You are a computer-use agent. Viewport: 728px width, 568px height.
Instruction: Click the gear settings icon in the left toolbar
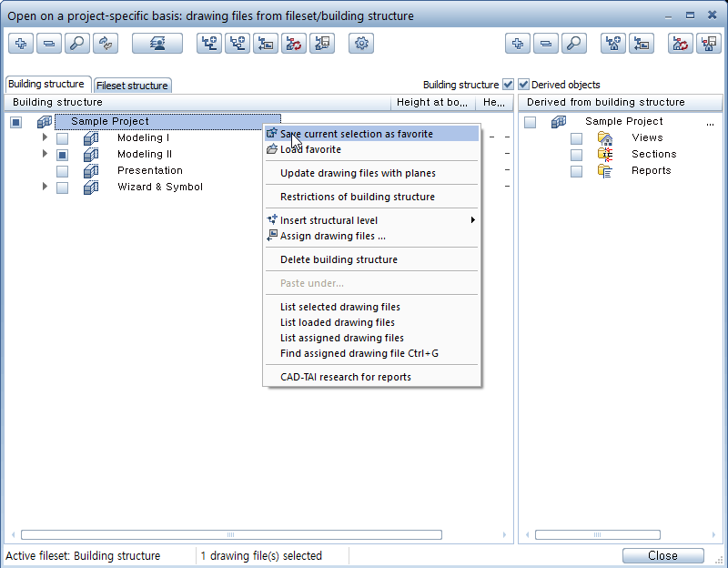point(361,43)
